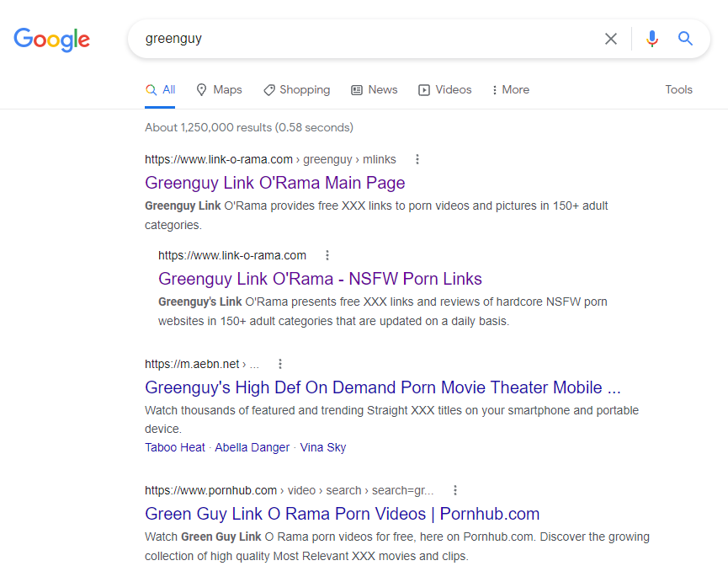
Task: Click the blue magnifier search icon
Action: tap(686, 39)
